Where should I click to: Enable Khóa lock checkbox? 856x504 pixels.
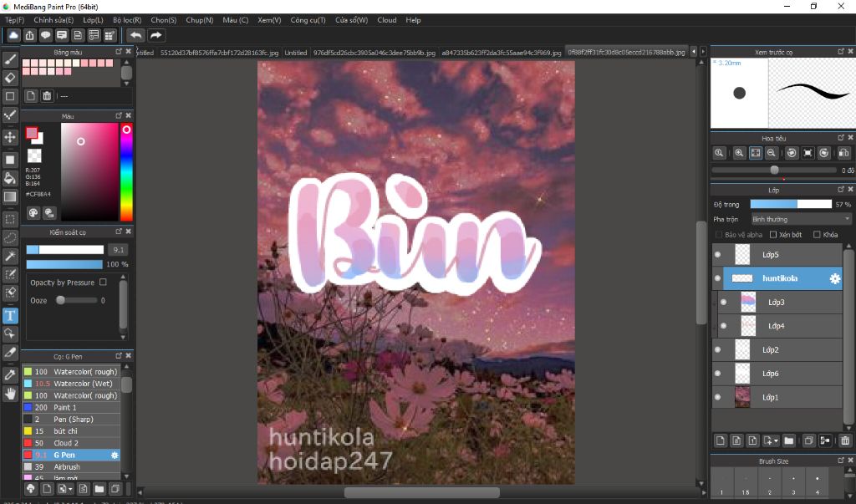817,235
